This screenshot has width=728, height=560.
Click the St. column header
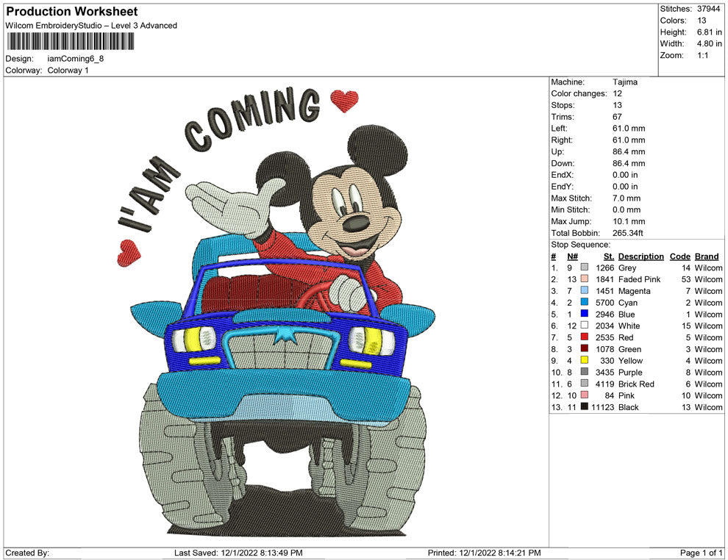click(609, 256)
